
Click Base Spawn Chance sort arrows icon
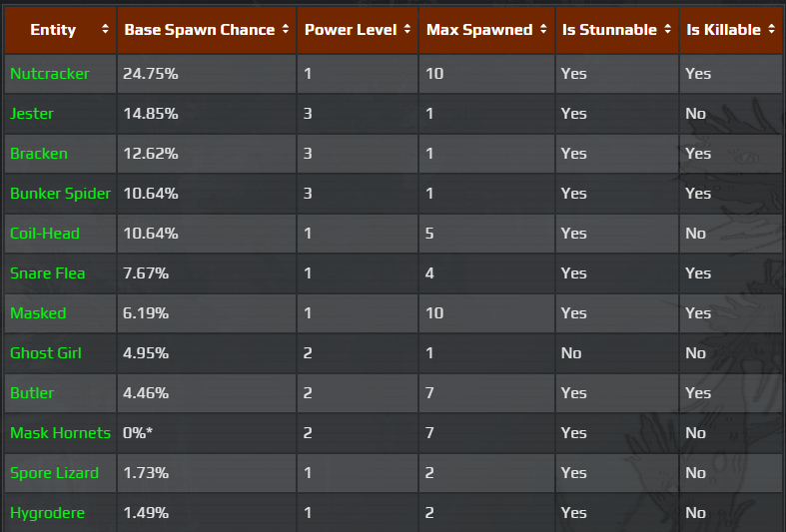(x=286, y=30)
